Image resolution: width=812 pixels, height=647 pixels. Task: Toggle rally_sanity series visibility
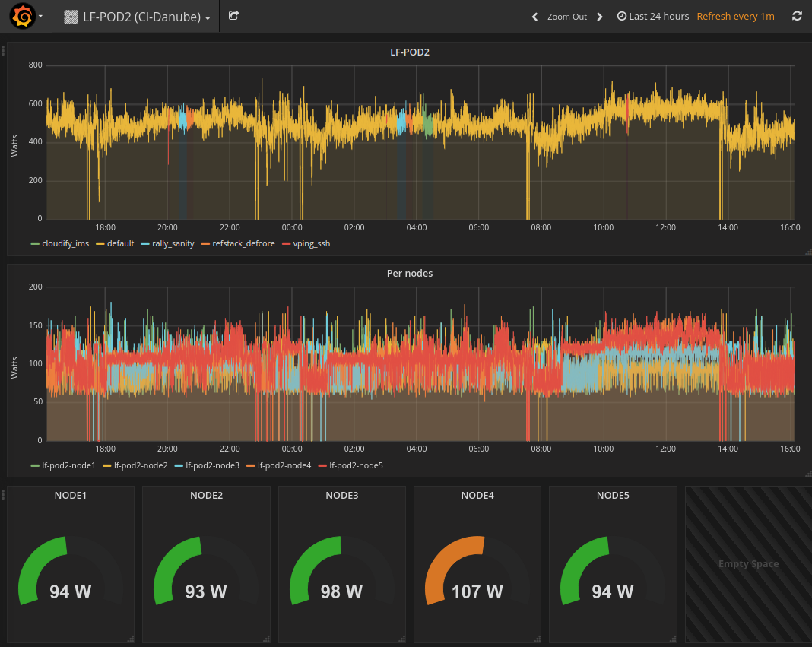[x=173, y=244]
